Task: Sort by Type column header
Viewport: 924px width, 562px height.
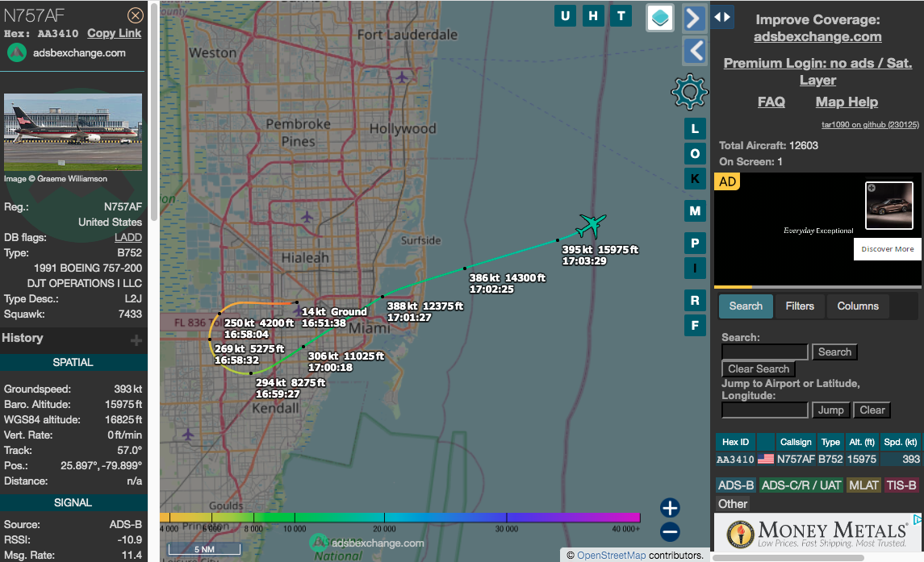Action: coord(830,442)
